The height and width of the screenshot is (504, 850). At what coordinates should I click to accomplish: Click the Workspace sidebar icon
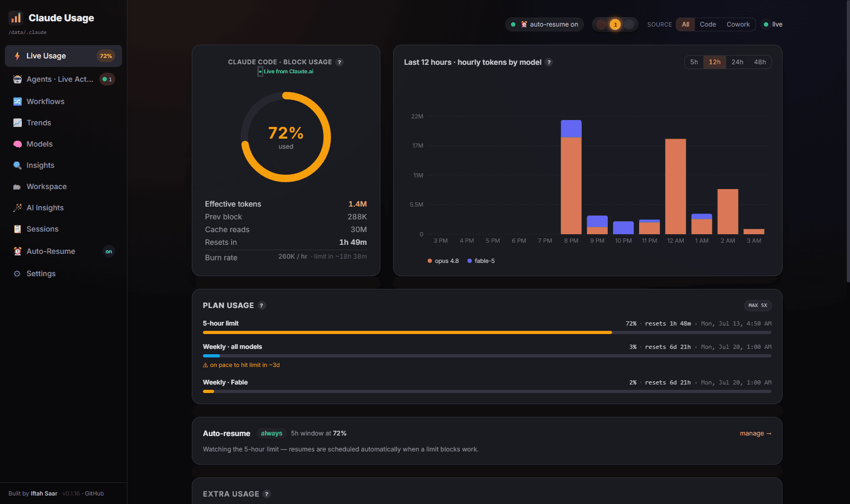pos(17,187)
